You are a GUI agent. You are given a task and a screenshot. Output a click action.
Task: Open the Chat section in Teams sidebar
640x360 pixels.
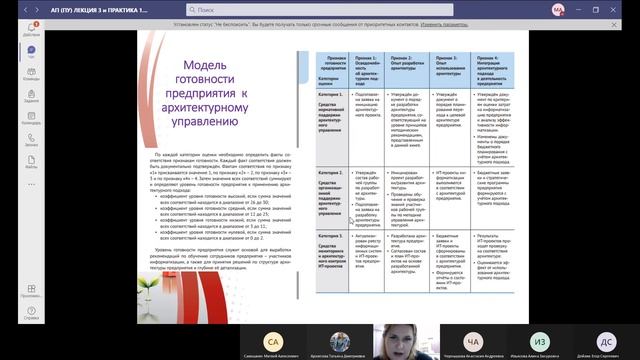31,52
